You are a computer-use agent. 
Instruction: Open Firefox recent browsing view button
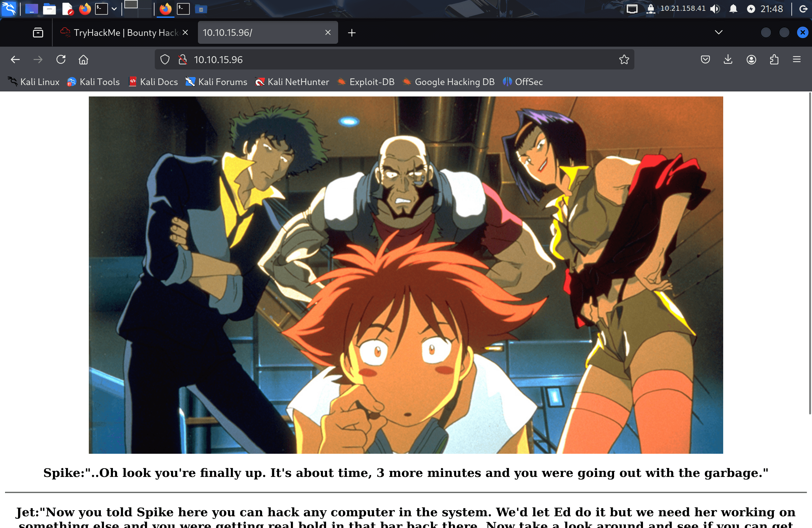(x=38, y=32)
